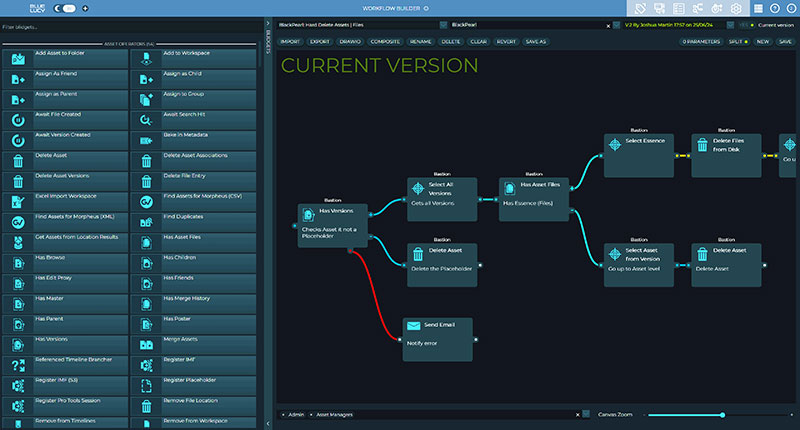Select the Delete Files from Disk node

pos(727,156)
